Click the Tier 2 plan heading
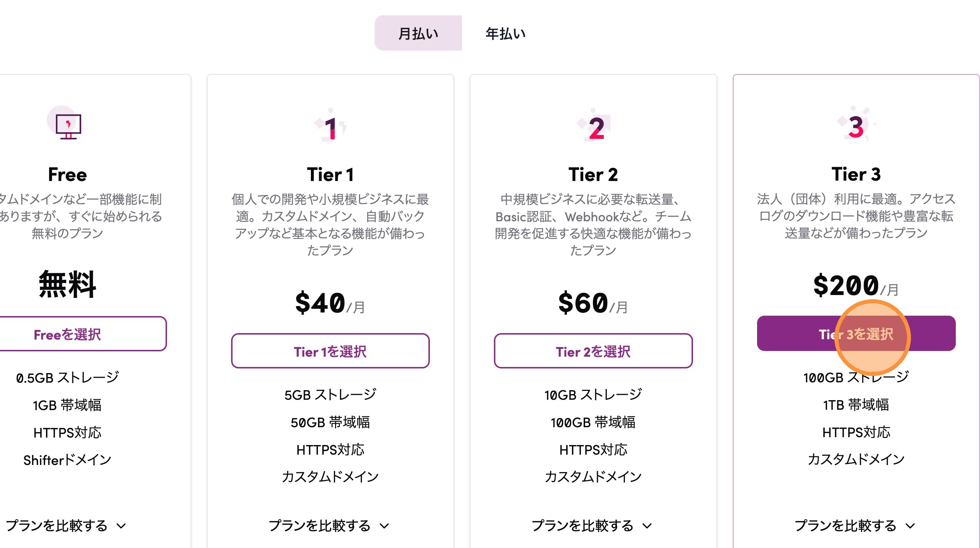Viewport: 980px width, 548px height. tap(593, 175)
